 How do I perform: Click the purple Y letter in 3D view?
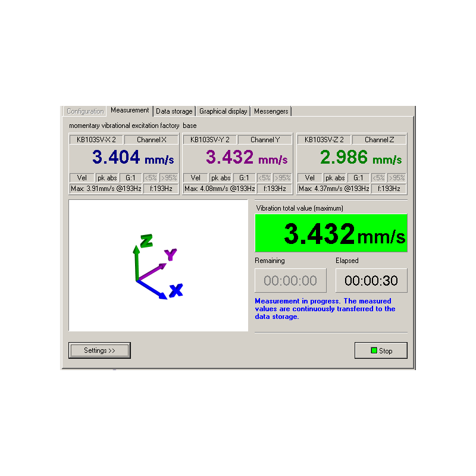170,255
